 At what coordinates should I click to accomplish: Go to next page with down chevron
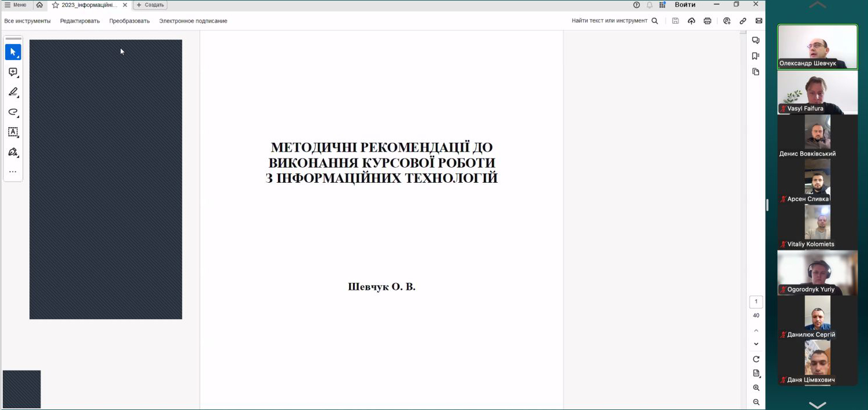[x=756, y=344]
